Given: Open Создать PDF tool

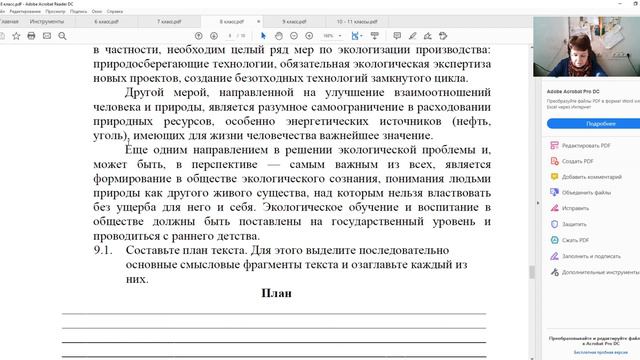Looking at the screenshot, I should [572, 161].
